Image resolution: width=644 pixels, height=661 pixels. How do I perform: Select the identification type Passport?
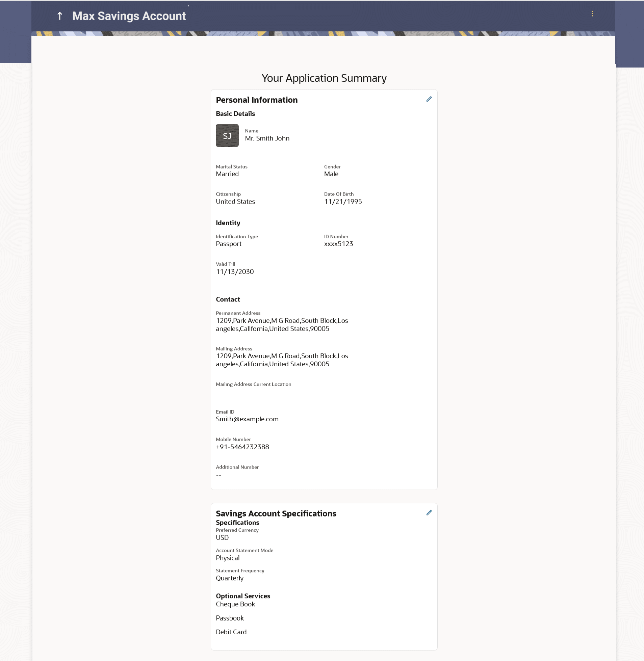(x=229, y=244)
